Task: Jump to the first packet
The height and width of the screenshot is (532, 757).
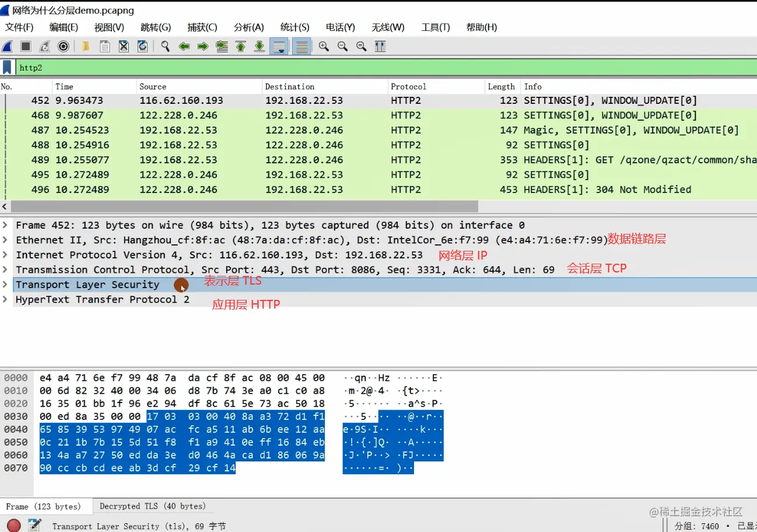Action: tap(241, 47)
